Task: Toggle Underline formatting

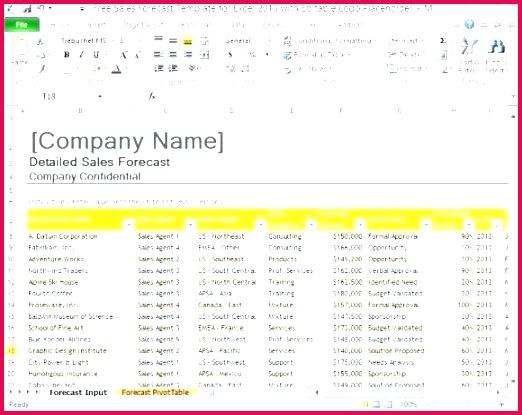Action: [x=96, y=55]
